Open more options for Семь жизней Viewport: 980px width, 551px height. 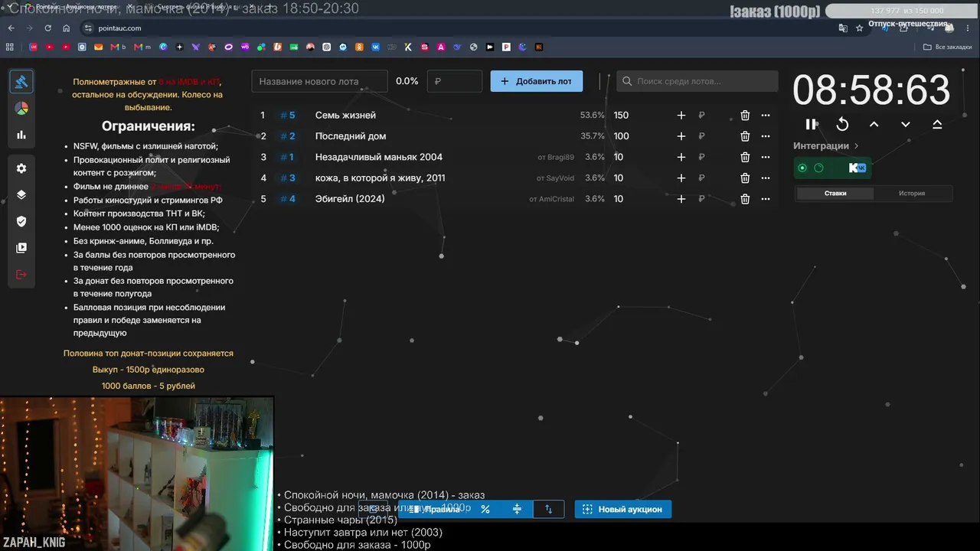pos(766,116)
